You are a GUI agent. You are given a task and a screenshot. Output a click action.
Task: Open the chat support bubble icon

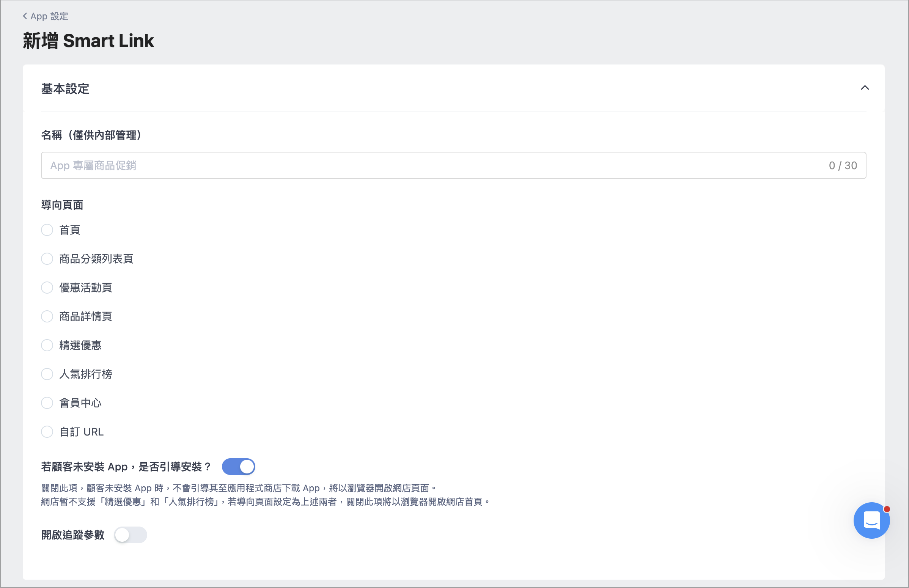point(871,520)
